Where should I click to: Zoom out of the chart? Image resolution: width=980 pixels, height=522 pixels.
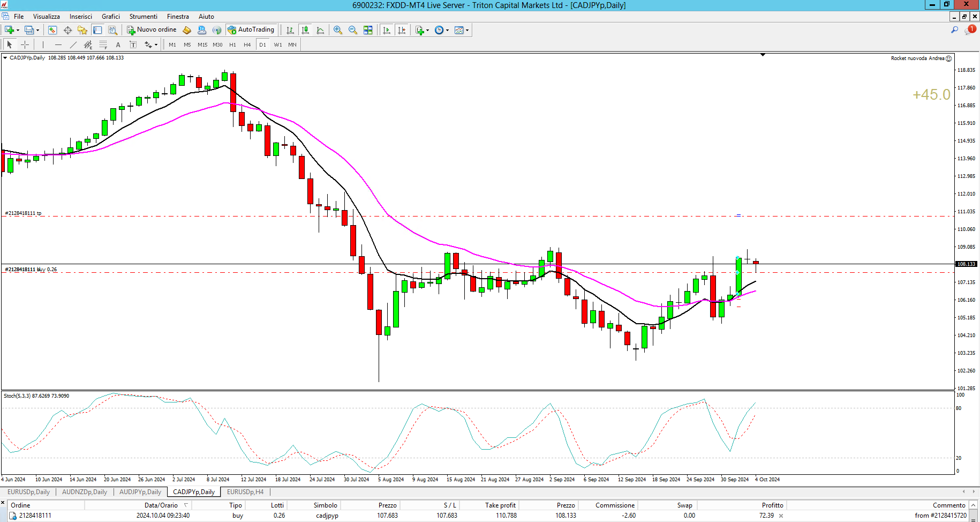click(353, 30)
